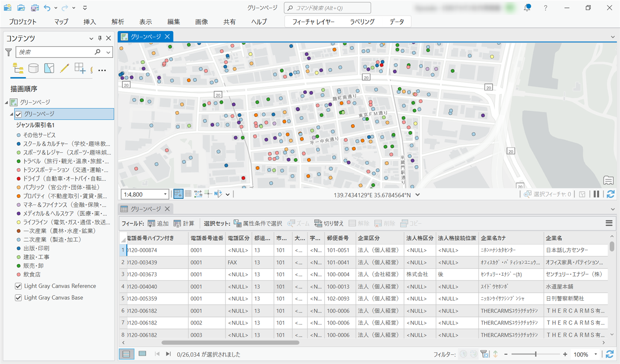The height and width of the screenshot is (364, 620).
Task: Select the List By Editing pencil icon
Action: click(x=65, y=68)
